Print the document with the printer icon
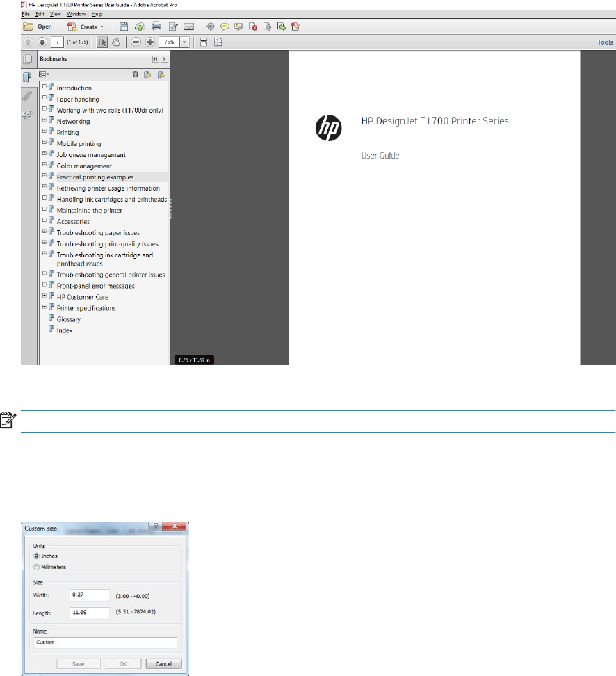 point(156,26)
